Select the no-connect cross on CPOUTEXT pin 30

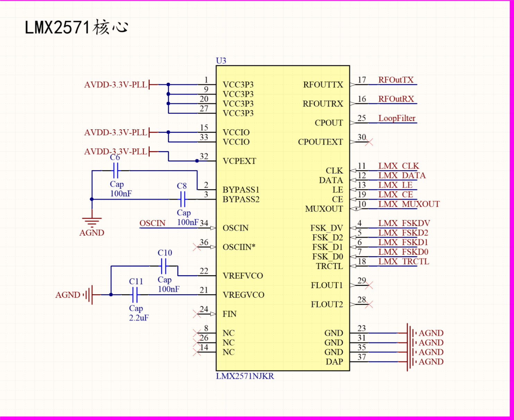tap(369, 142)
